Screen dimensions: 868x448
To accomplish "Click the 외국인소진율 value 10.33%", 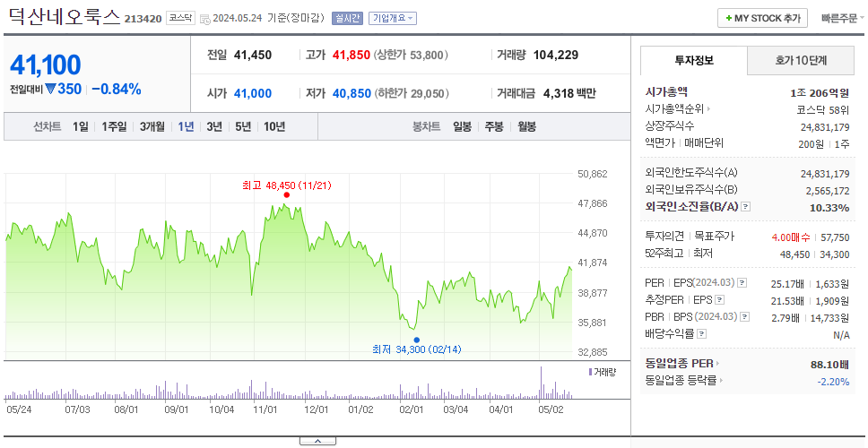I will [x=830, y=207].
